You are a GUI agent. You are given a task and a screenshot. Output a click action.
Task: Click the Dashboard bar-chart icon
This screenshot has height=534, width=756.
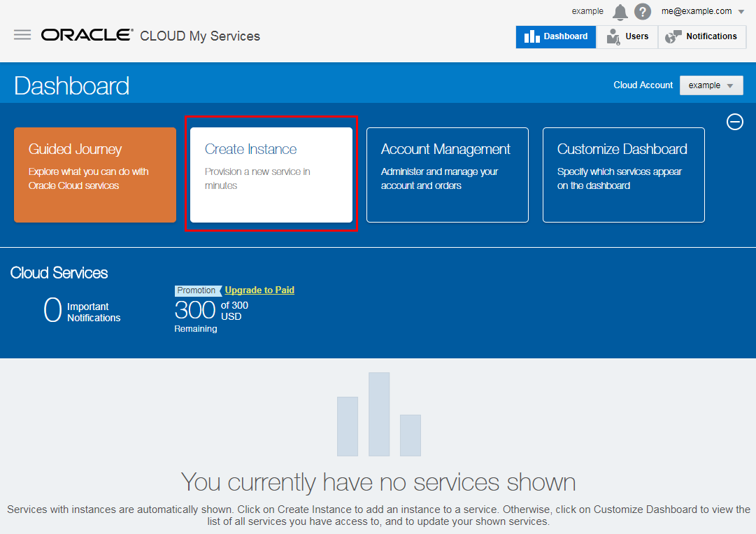point(534,36)
